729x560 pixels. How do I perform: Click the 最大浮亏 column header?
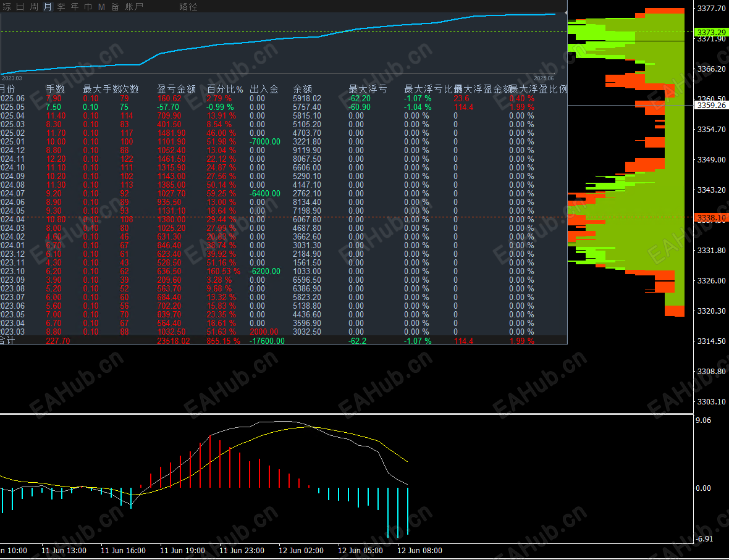[x=368, y=90]
